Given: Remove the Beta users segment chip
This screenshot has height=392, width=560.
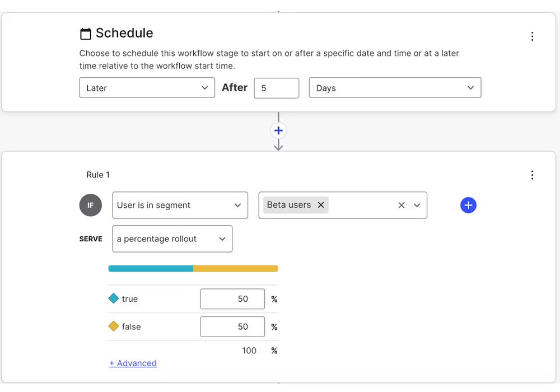Looking at the screenshot, I should tap(321, 205).
